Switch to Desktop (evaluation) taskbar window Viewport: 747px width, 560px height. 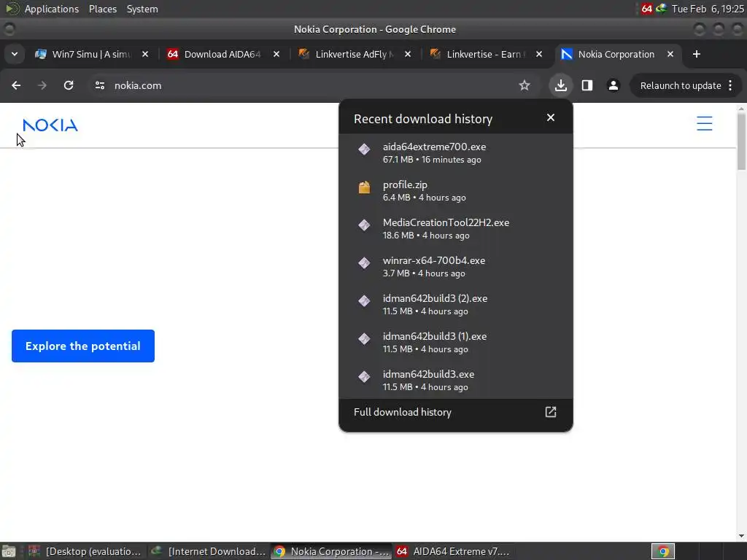click(86, 551)
